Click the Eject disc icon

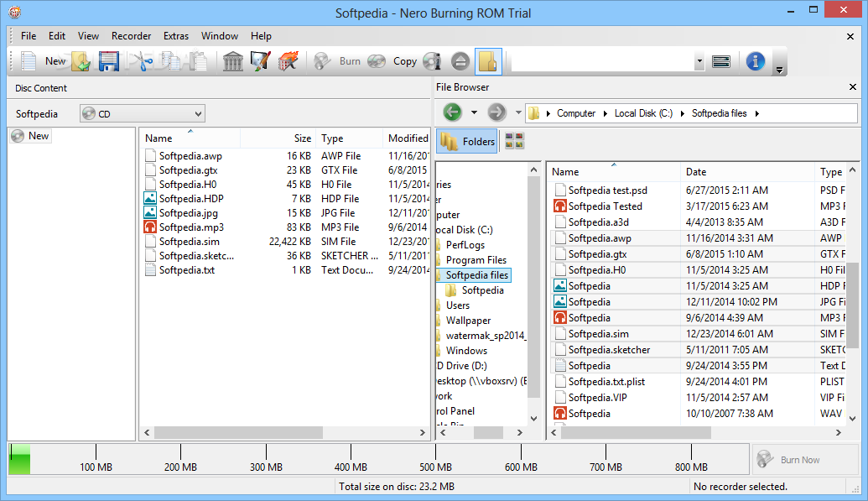(x=460, y=61)
